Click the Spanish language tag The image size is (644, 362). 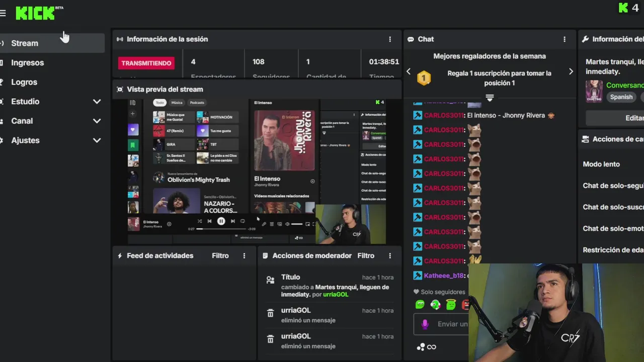[621, 97]
